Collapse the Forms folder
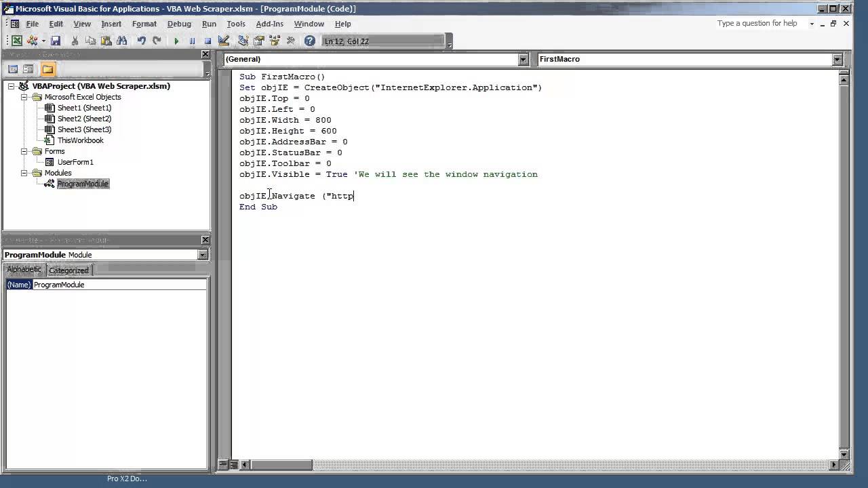The image size is (868, 488). pyautogui.click(x=24, y=151)
